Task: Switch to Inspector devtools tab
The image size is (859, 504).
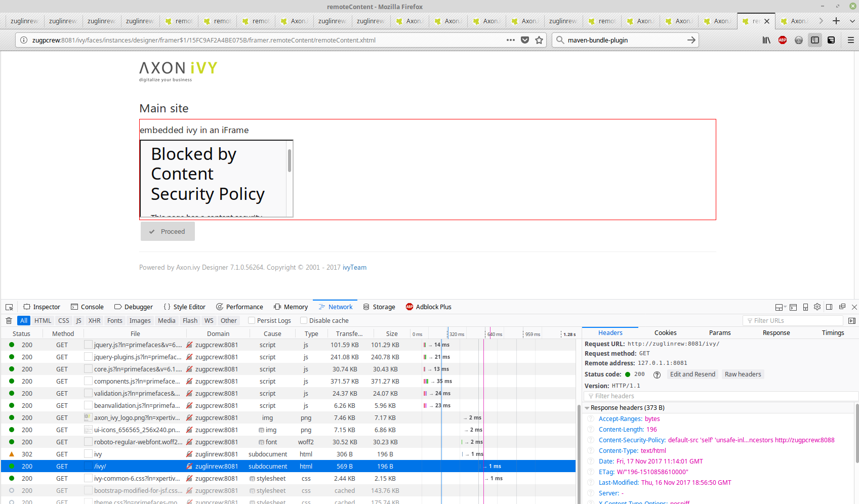Action: [42, 307]
